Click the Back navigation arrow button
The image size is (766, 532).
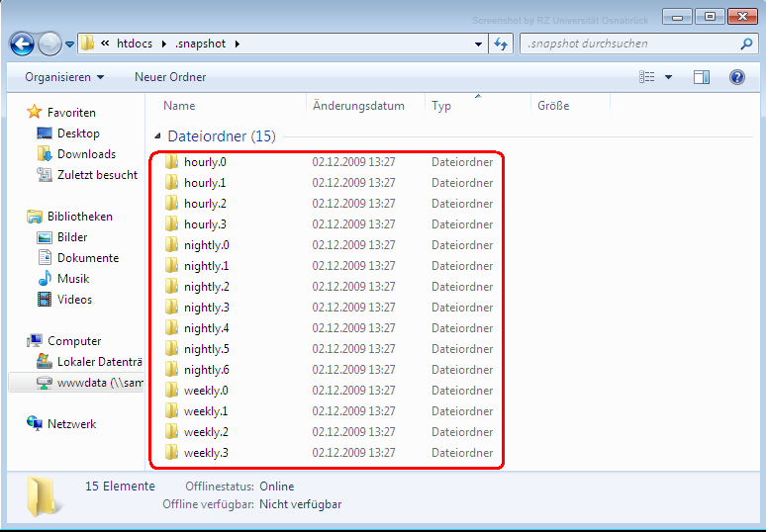pyautogui.click(x=23, y=44)
